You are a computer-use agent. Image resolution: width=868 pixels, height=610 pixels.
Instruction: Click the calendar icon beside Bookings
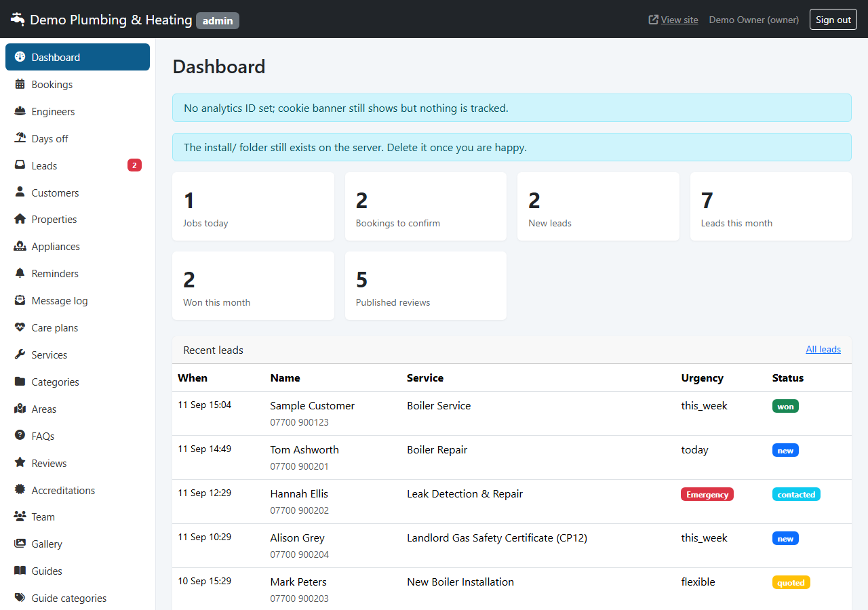tap(20, 85)
